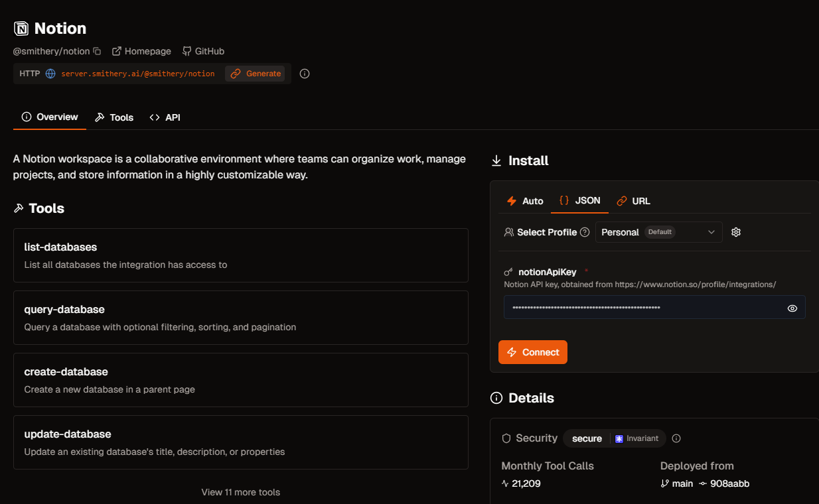Open the GitHub link

coord(203,51)
